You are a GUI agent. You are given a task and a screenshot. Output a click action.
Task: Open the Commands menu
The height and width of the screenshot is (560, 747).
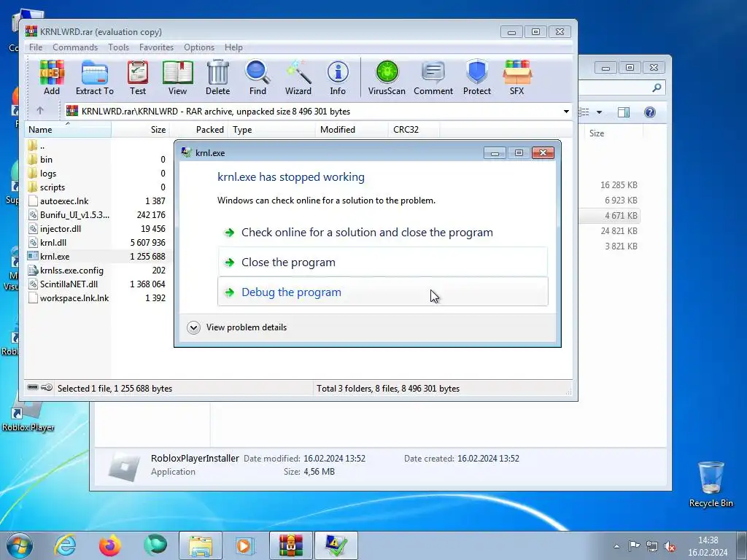pos(75,47)
